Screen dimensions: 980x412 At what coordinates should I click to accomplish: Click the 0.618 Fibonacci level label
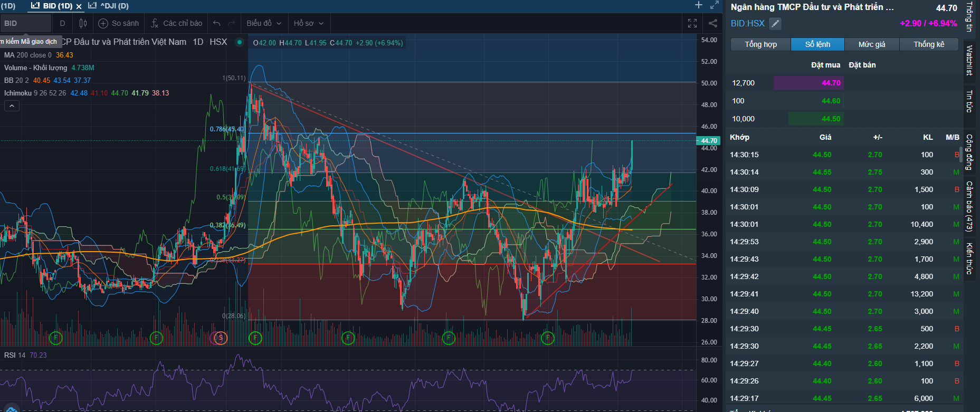[x=227, y=169]
